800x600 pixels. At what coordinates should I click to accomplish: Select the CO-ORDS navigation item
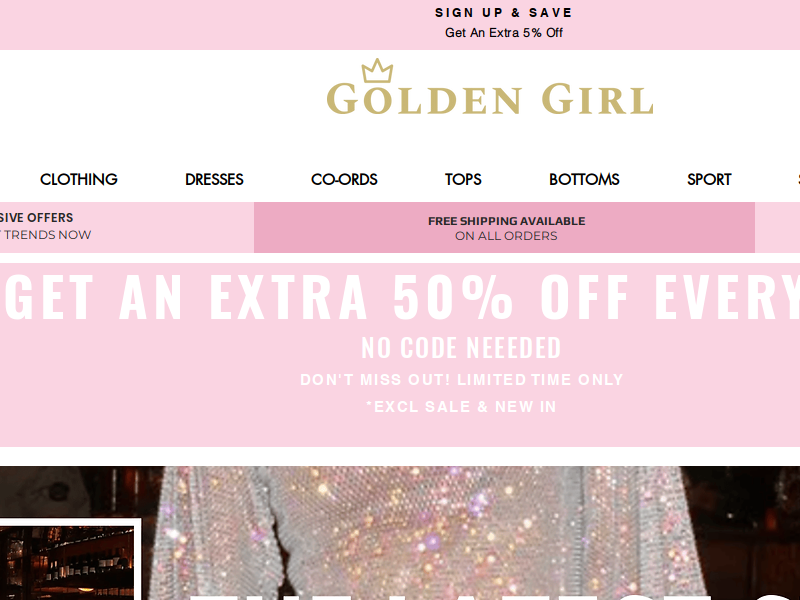pos(344,179)
